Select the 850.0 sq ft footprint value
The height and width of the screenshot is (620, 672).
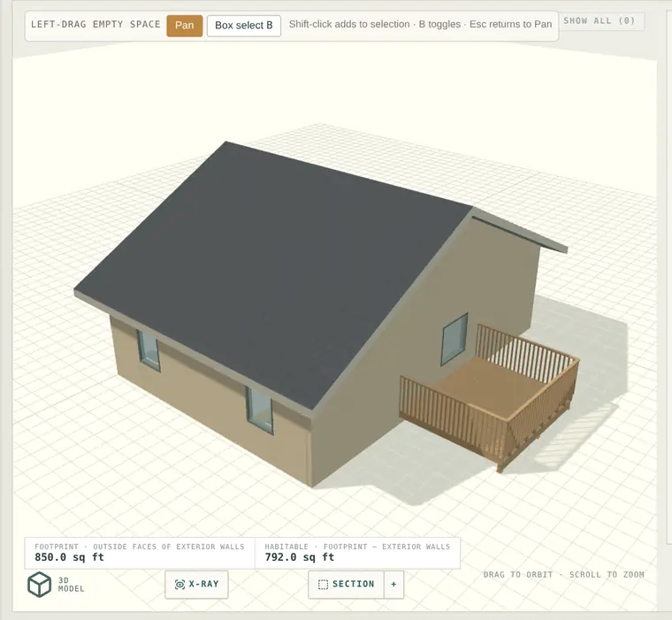click(x=70, y=557)
